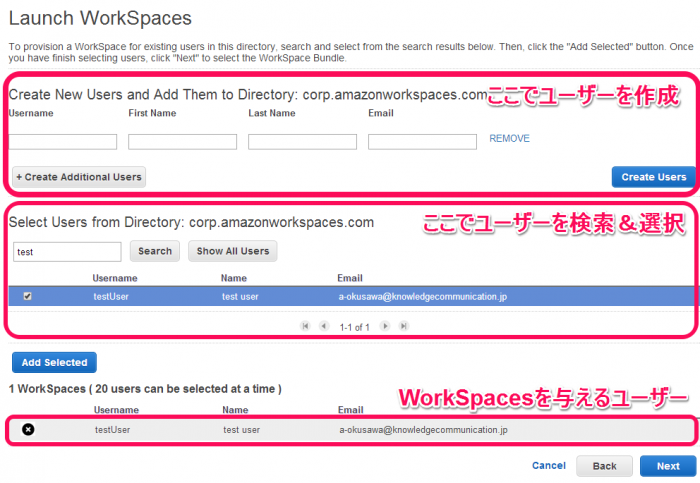The width and height of the screenshot is (700, 483).
Task: Click the First Name input field
Action: (x=182, y=142)
